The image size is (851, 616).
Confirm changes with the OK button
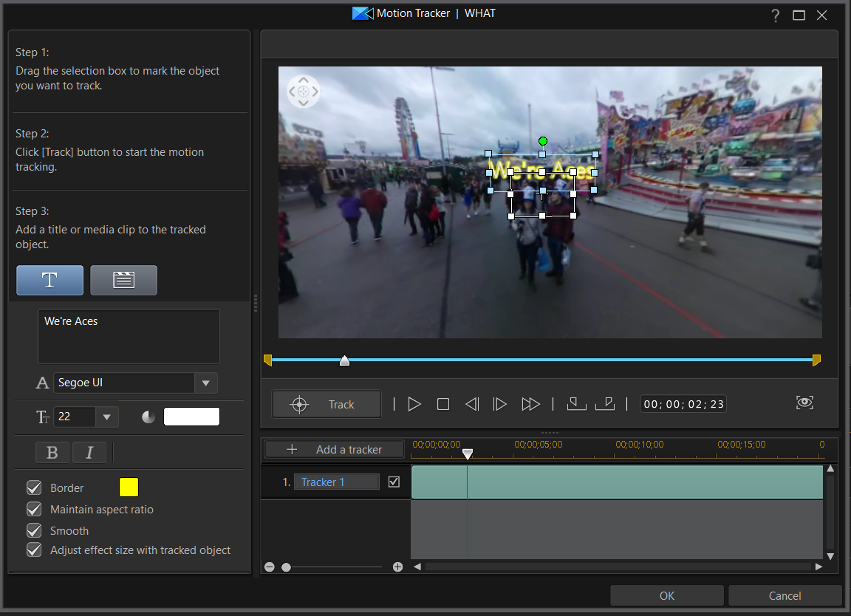666,595
